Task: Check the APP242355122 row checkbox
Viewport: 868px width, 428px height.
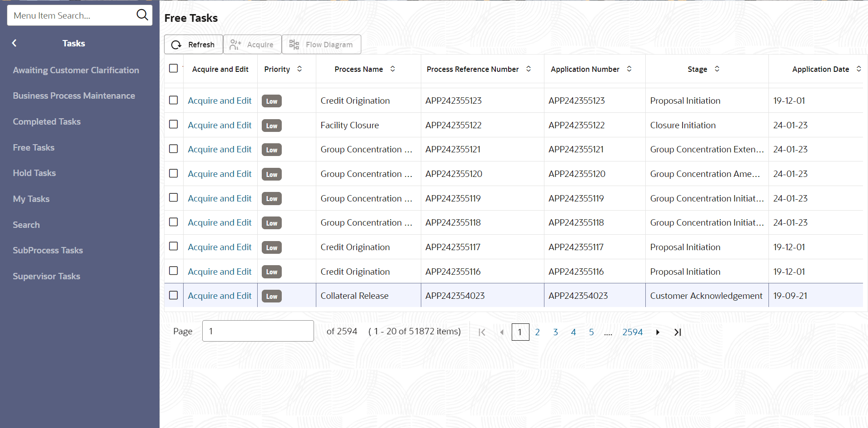Action: tap(173, 124)
